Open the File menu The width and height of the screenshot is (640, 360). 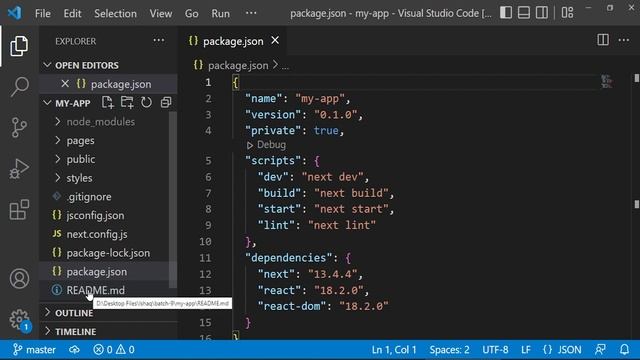(x=43, y=13)
